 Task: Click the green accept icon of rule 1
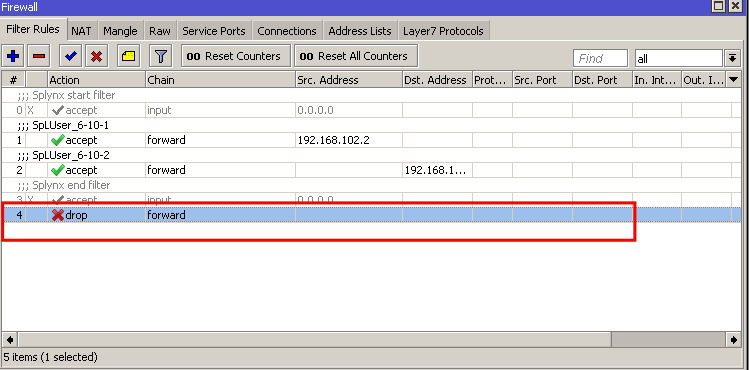[58, 140]
